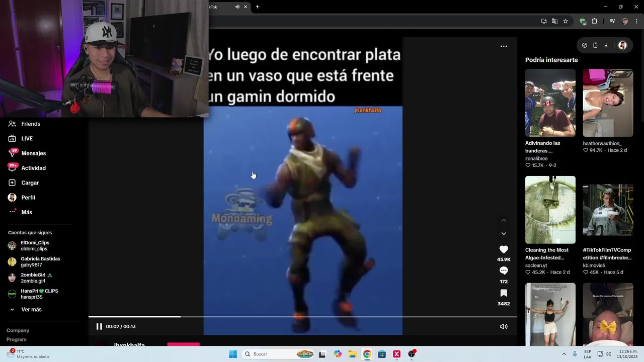Bookmark this page with star icon
Screen dimensions: 644x362
[566, 21]
